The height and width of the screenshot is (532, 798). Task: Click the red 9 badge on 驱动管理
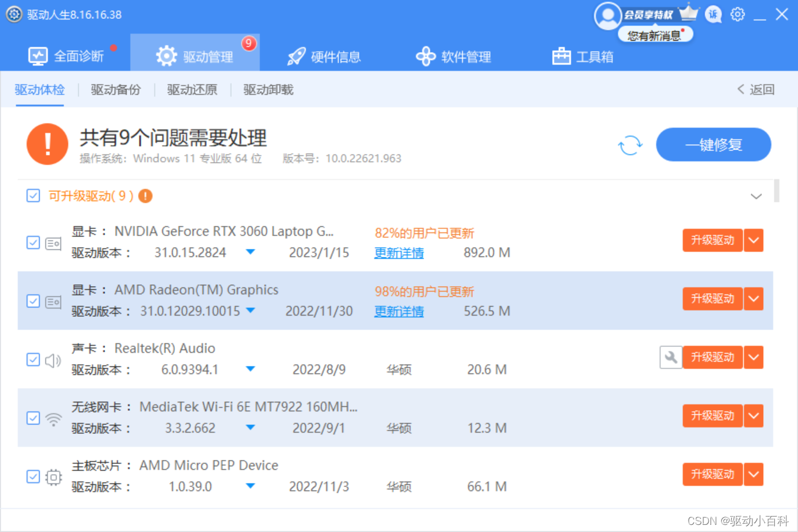point(249,43)
